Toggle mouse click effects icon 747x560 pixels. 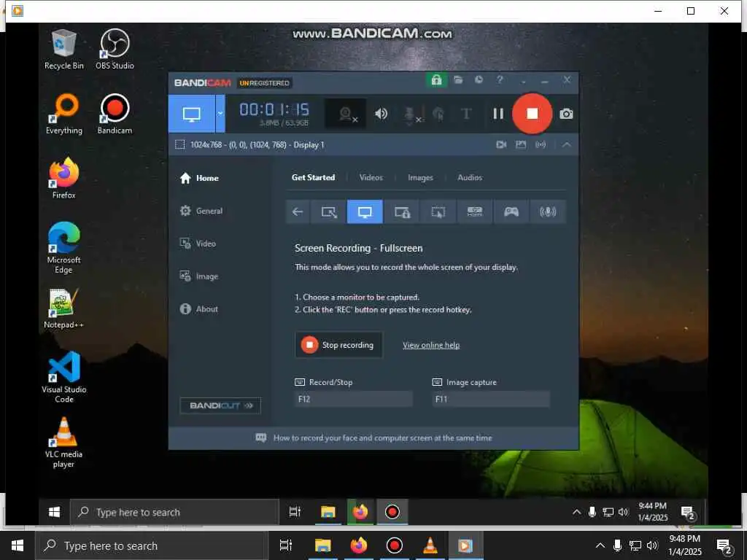point(438,114)
